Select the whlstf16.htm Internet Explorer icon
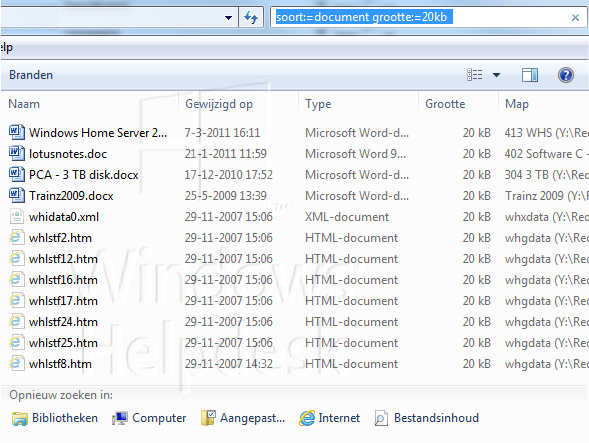Viewport: 589px width, 443px height. point(17,280)
